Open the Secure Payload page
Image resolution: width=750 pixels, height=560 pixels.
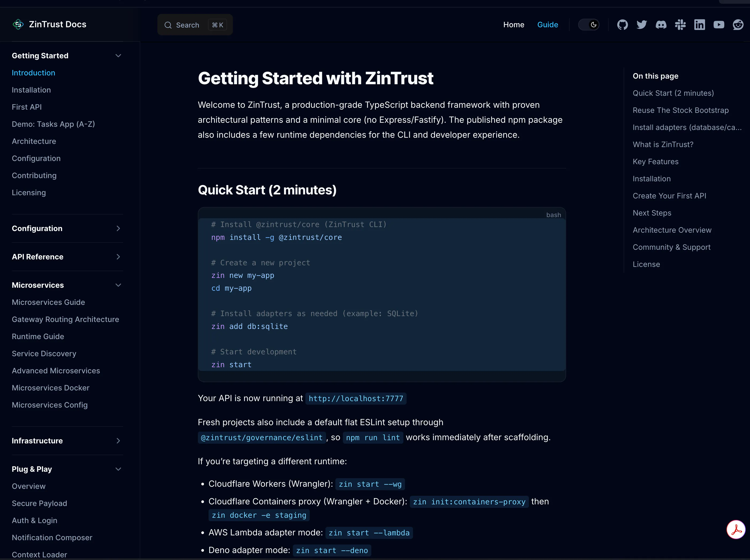pyautogui.click(x=39, y=503)
